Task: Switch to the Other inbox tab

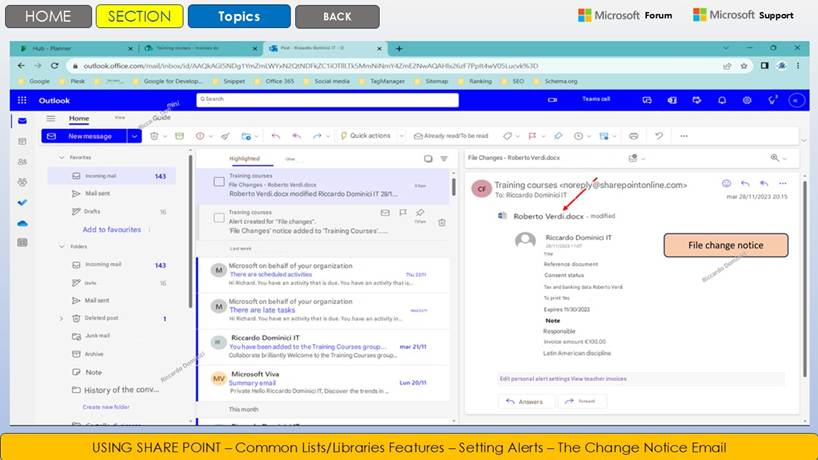Action: click(290, 159)
